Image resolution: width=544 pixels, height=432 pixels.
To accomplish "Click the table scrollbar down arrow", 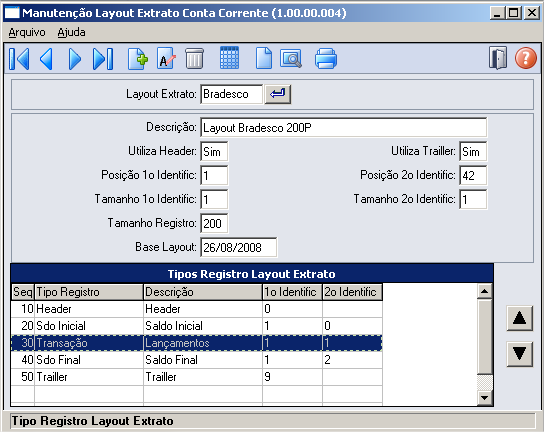I will (x=485, y=397).
